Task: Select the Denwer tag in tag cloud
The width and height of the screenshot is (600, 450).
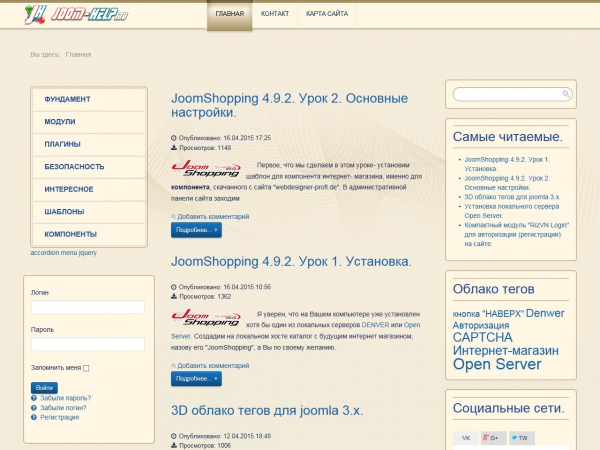Action: [545, 313]
